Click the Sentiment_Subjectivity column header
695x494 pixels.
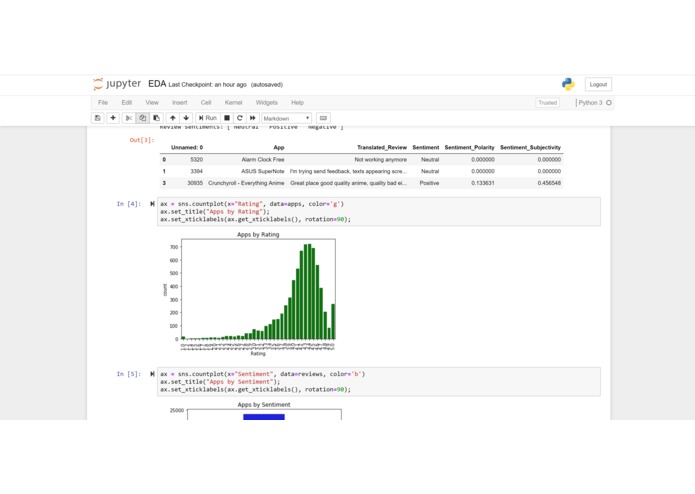531,148
